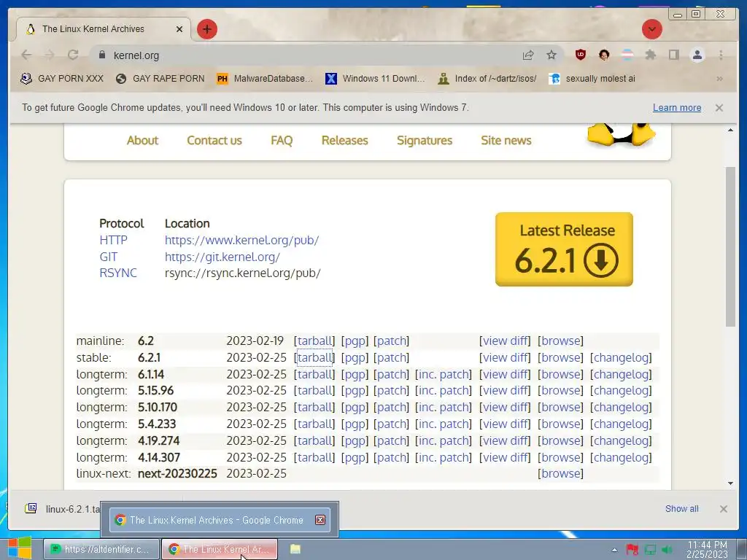Browse linux-next next-20230225
This screenshot has width=747, height=560.
click(x=561, y=473)
